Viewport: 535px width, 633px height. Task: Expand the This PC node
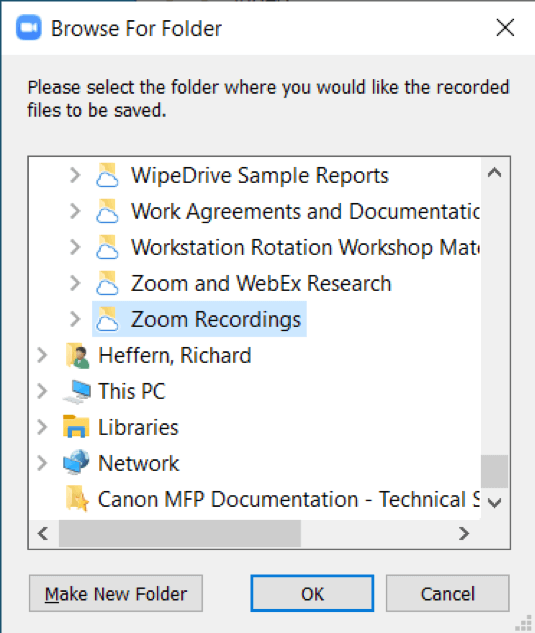click(x=42, y=391)
